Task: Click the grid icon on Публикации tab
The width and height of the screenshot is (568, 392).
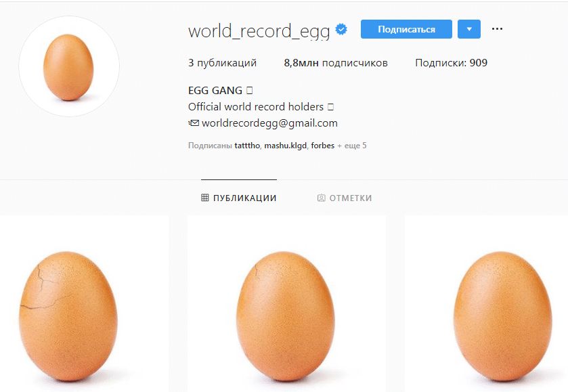Action: coord(205,198)
